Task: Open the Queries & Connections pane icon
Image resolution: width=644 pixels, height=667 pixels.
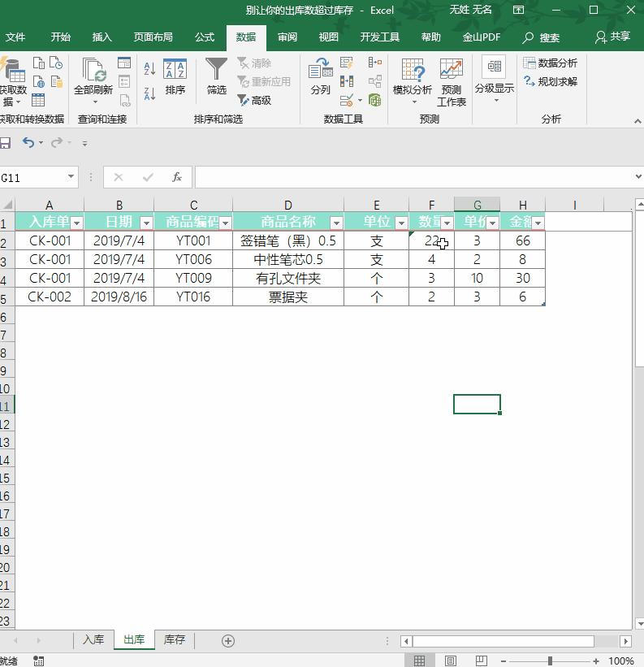Action: point(124,63)
